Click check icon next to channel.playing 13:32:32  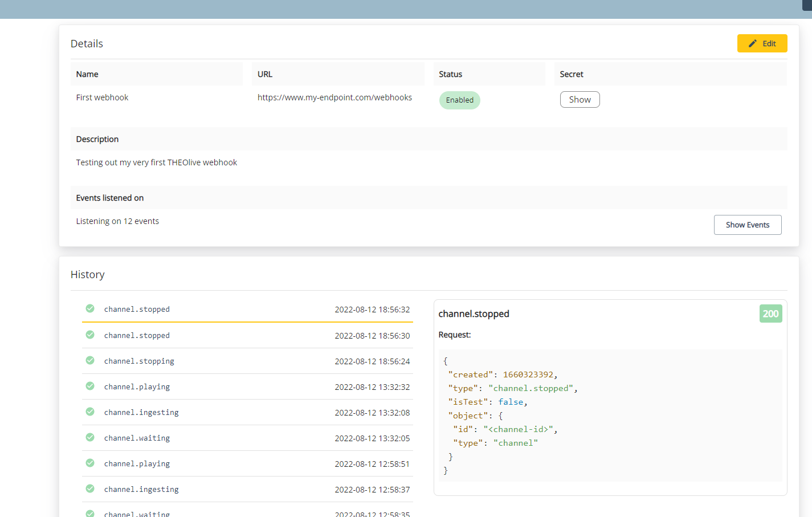90,386
